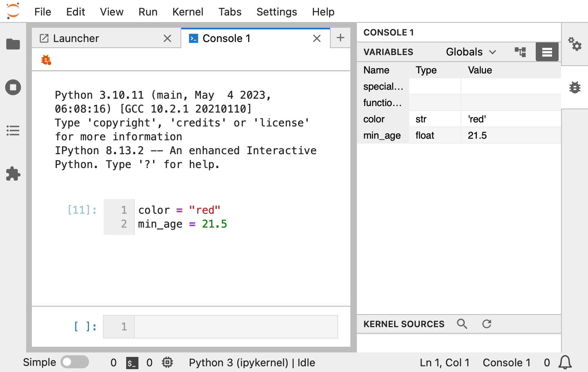Open the Tabs menu
This screenshot has width=588, height=372.
click(x=230, y=12)
